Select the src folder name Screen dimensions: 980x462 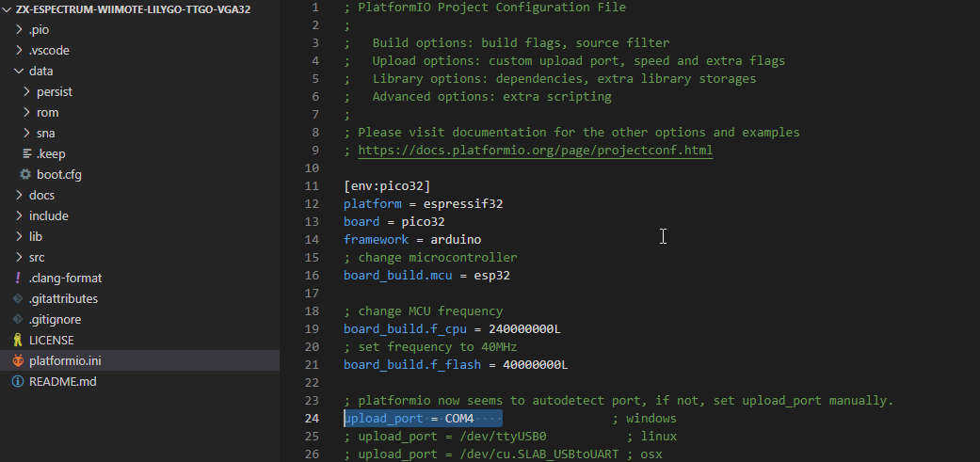pyautogui.click(x=37, y=257)
